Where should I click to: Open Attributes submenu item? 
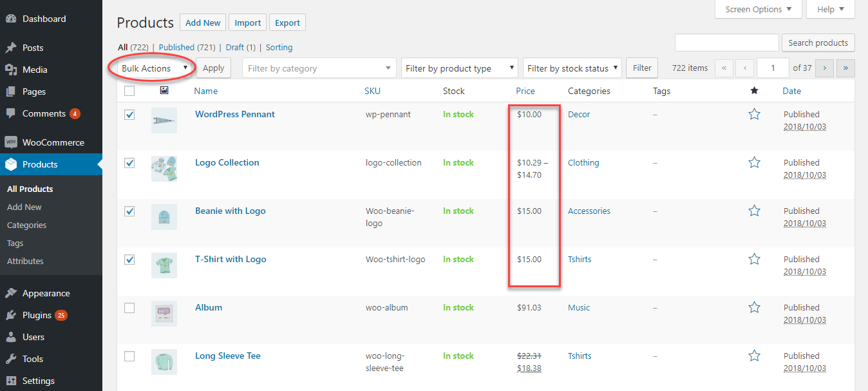26,261
